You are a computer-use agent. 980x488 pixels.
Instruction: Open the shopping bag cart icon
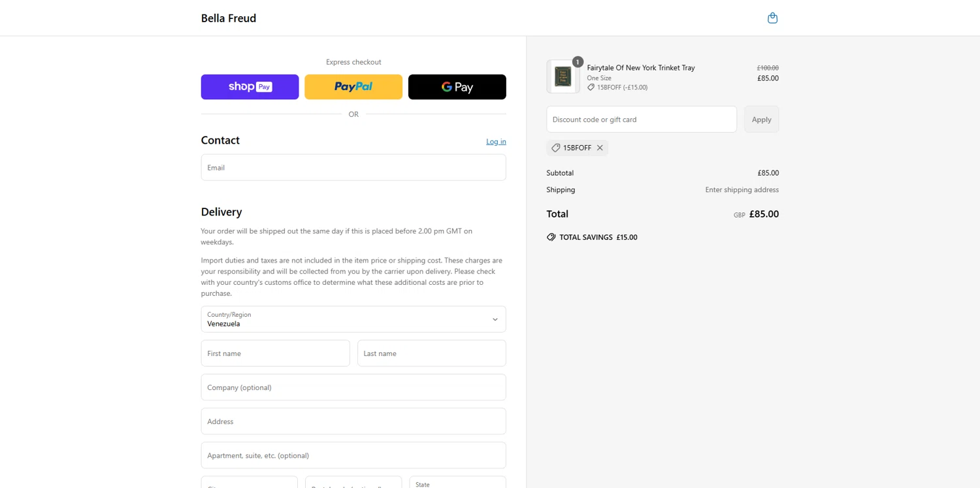coord(772,18)
